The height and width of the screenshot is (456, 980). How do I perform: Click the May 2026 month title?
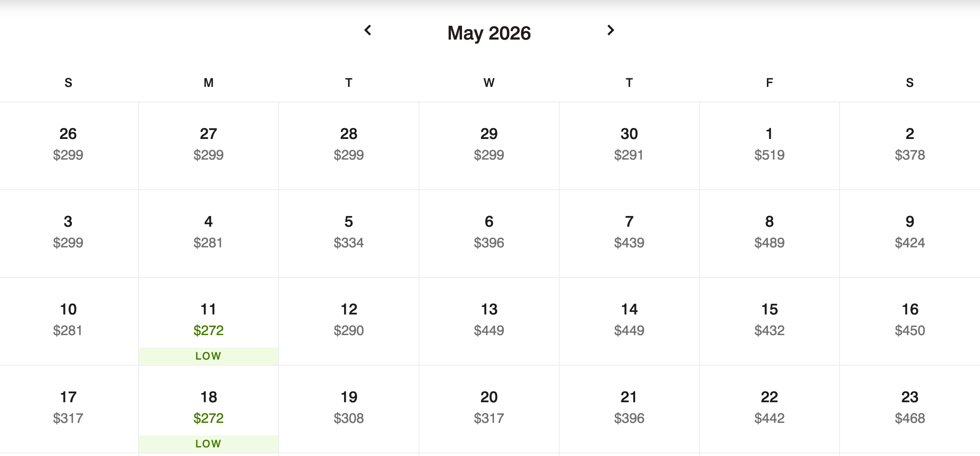[489, 33]
